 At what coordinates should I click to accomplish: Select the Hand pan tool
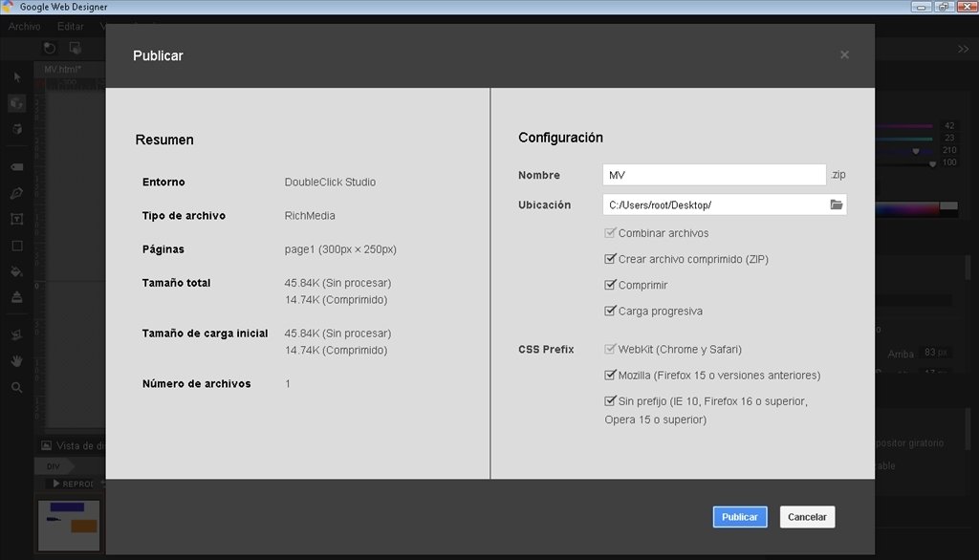click(17, 361)
